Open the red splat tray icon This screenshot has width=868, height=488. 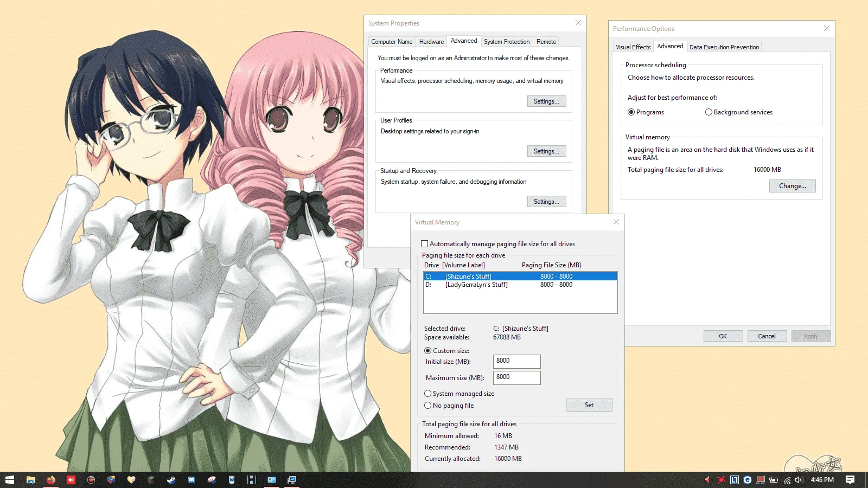(721, 480)
